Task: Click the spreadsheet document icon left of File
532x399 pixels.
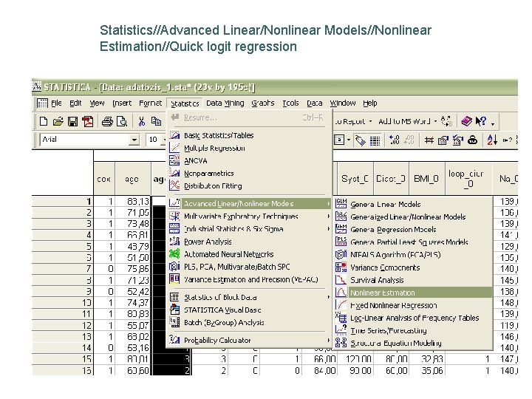Action: (x=42, y=103)
